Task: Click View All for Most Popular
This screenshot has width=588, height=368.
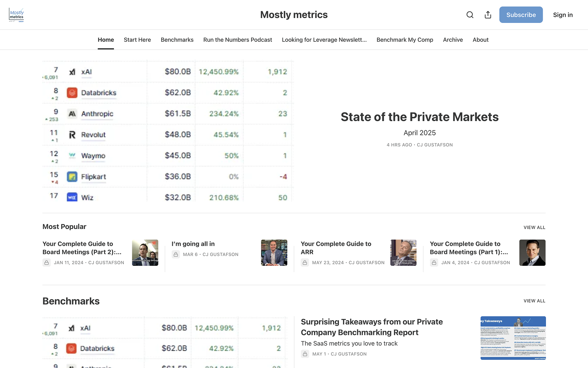Action: pyautogui.click(x=535, y=227)
